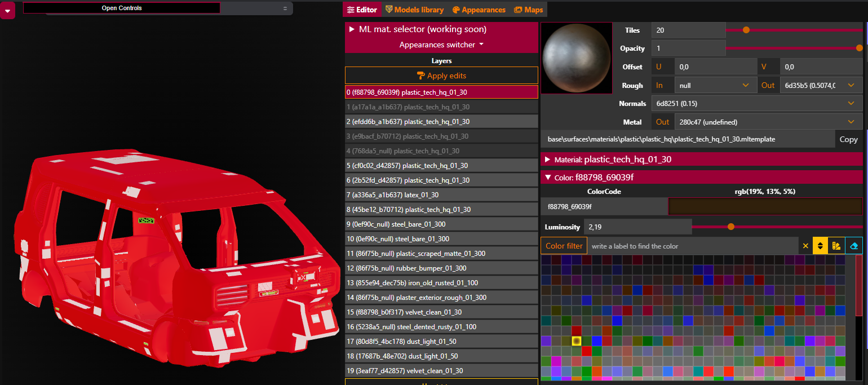Click the swatch palette icon button
Viewport: 868px width, 385px height.
(x=837, y=246)
